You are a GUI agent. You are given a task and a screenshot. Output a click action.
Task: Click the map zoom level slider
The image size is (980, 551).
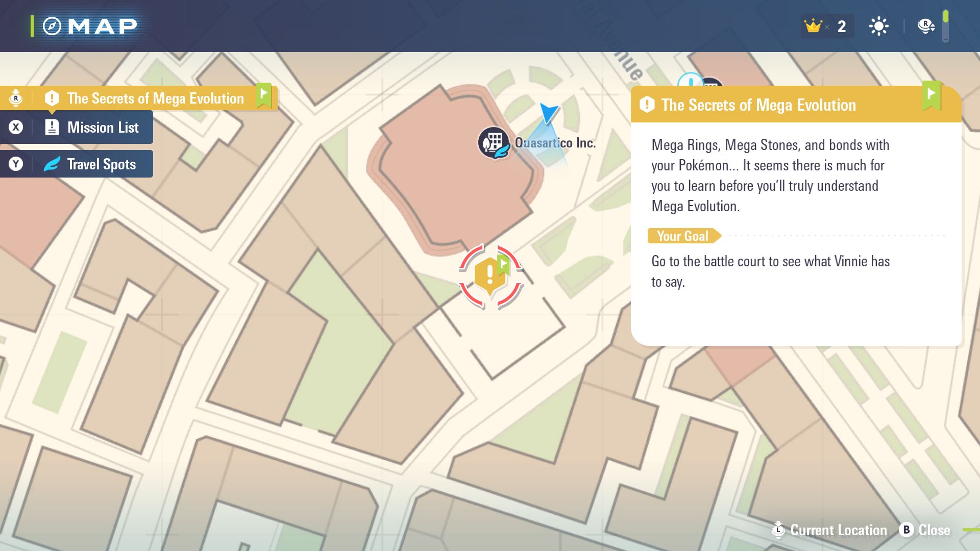[x=945, y=26]
